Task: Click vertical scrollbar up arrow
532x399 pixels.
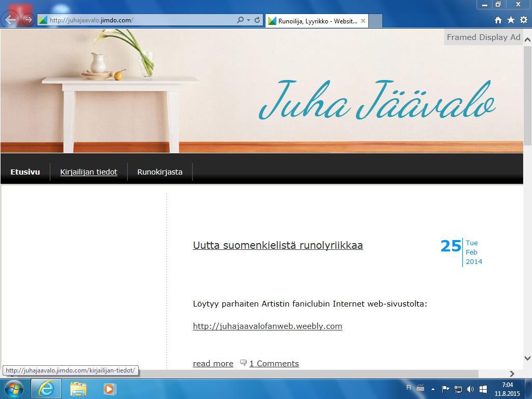Action: coord(528,39)
